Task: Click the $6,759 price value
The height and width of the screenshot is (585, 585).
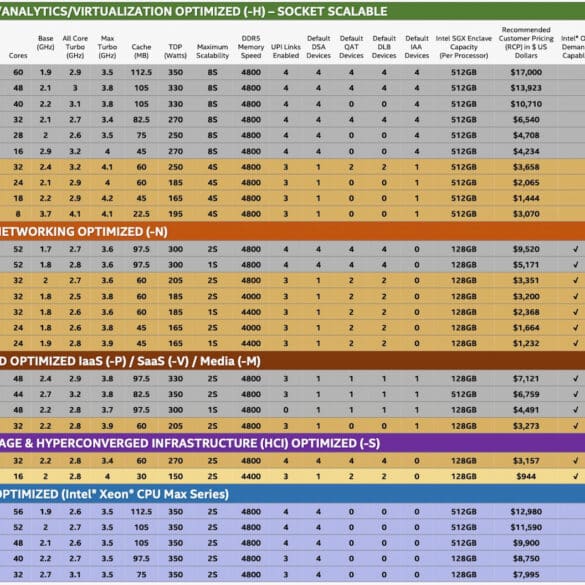Action: point(526,394)
